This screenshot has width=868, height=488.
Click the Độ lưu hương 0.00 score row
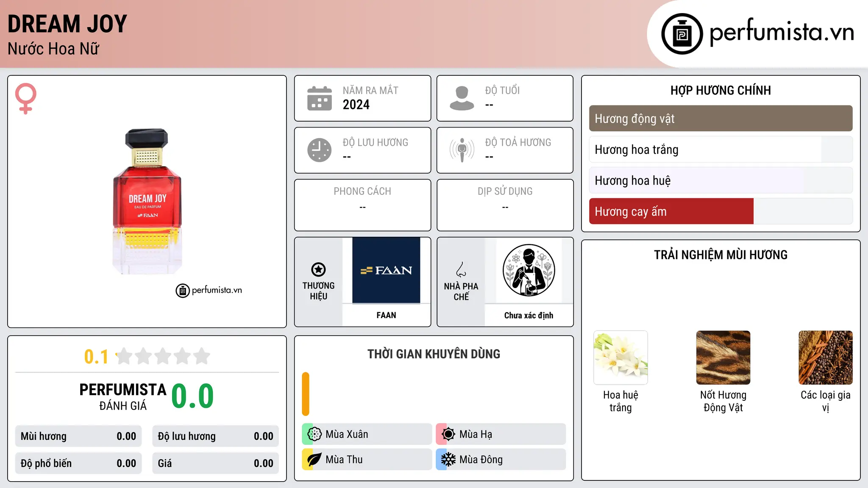pos(215,436)
